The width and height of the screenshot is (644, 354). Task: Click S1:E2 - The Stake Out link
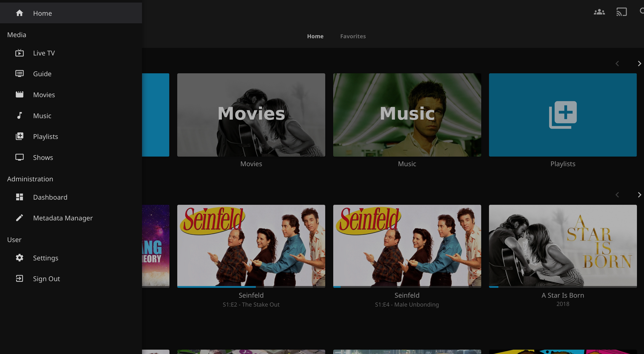coord(251,304)
